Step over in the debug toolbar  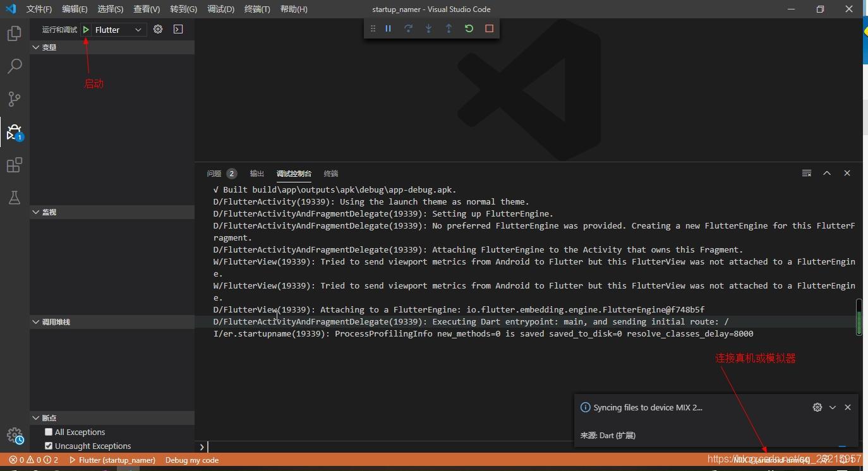click(x=408, y=28)
